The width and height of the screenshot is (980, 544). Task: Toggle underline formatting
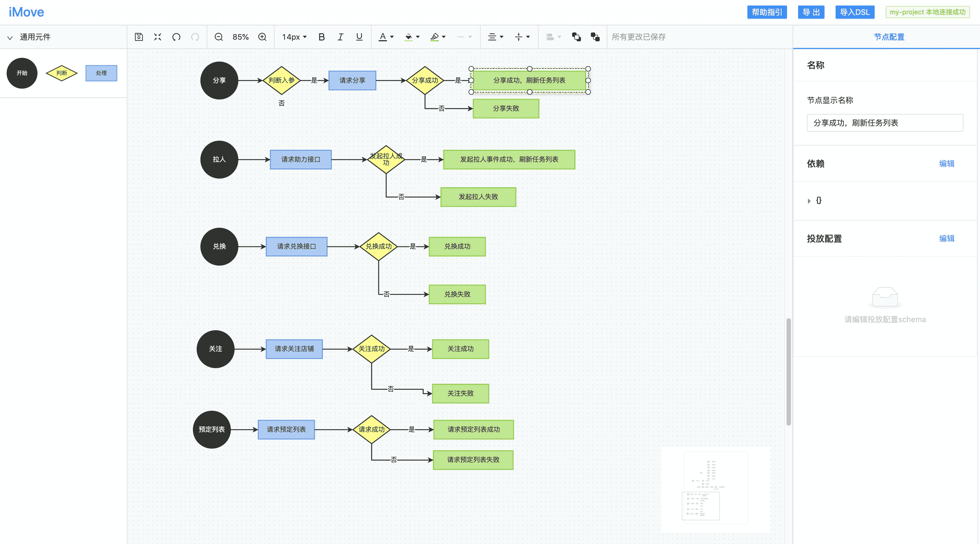click(x=359, y=37)
